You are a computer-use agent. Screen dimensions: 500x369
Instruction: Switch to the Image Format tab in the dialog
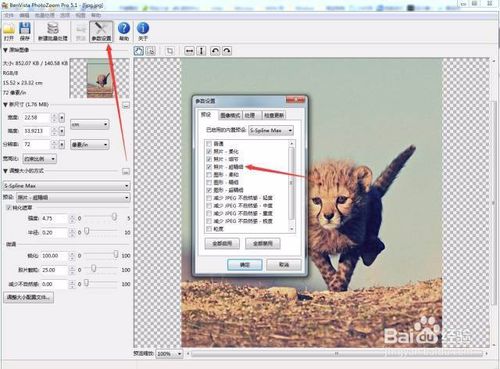230,115
